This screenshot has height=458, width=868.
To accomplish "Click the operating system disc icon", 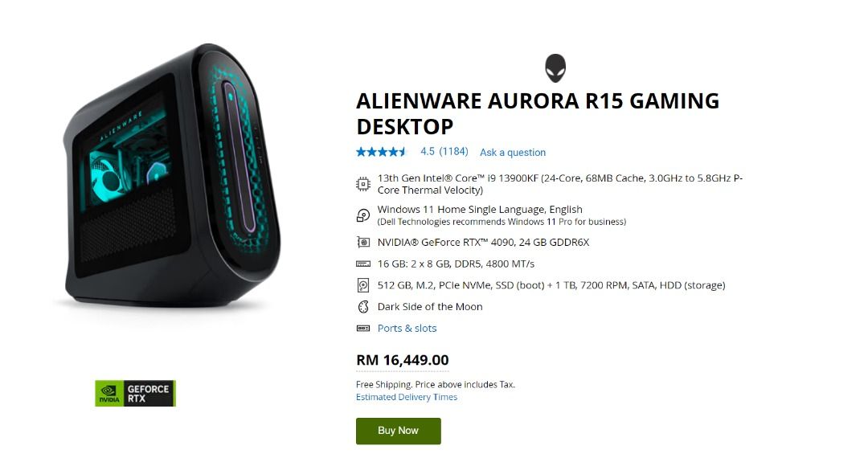I will tap(363, 215).
